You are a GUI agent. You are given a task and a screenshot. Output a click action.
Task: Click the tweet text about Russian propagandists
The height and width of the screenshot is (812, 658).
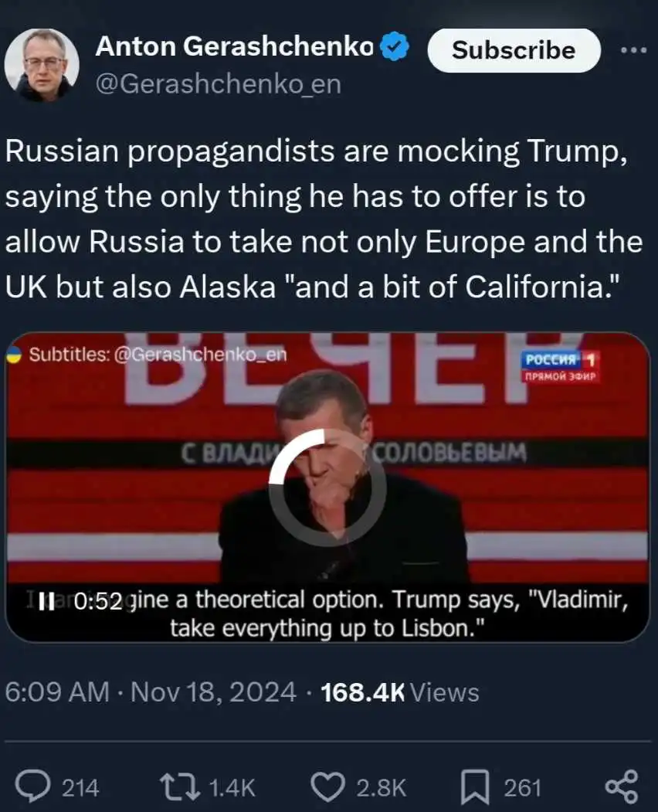click(324, 219)
